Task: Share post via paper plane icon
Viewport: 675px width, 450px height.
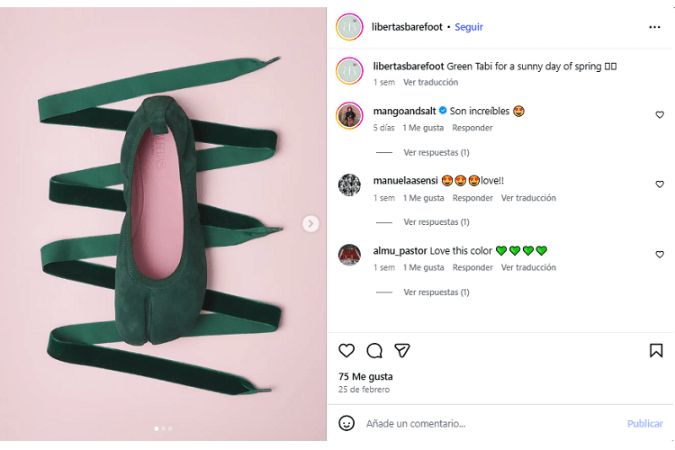Action: pyautogui.click(x=402, y=351)
